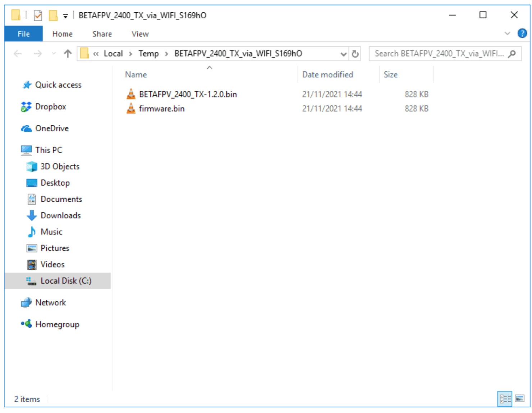This screenshot has width=532, height=413.
Task: Open Desktop in navigation pane
Action: [55, 183]
